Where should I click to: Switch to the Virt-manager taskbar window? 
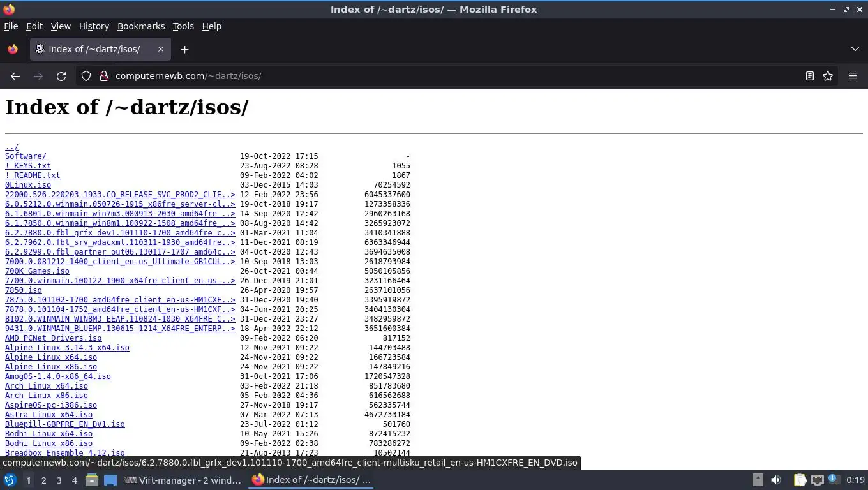pos(183,480)
